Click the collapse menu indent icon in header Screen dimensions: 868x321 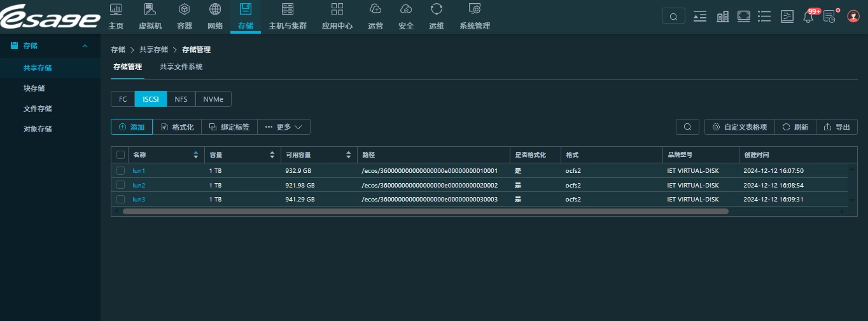pos(700,17)
